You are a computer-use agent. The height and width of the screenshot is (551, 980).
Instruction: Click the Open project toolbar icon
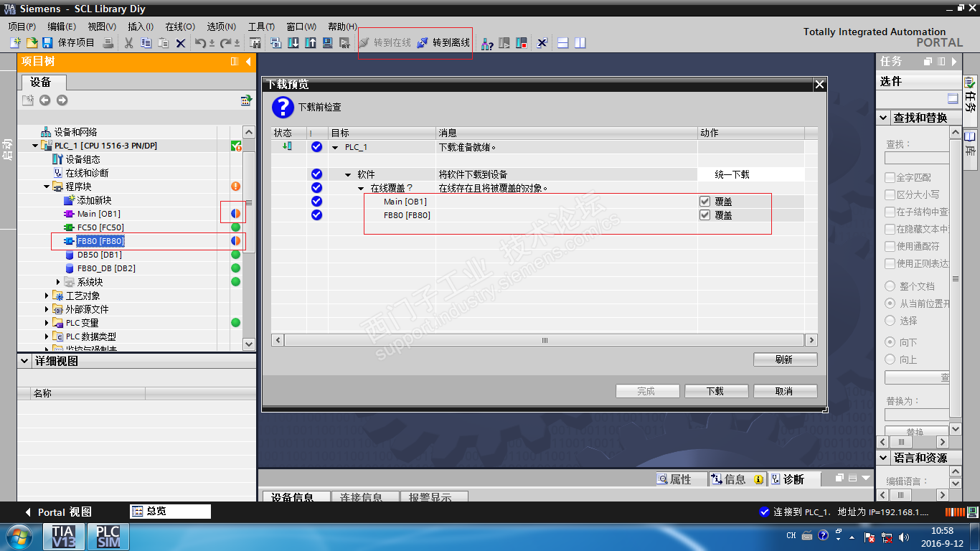(32, 43)
